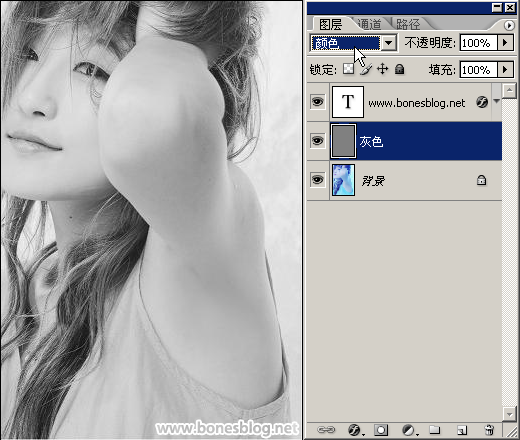Click the lock image pixels brush icon
Screen dimensions: 520x440
(366, 69)
